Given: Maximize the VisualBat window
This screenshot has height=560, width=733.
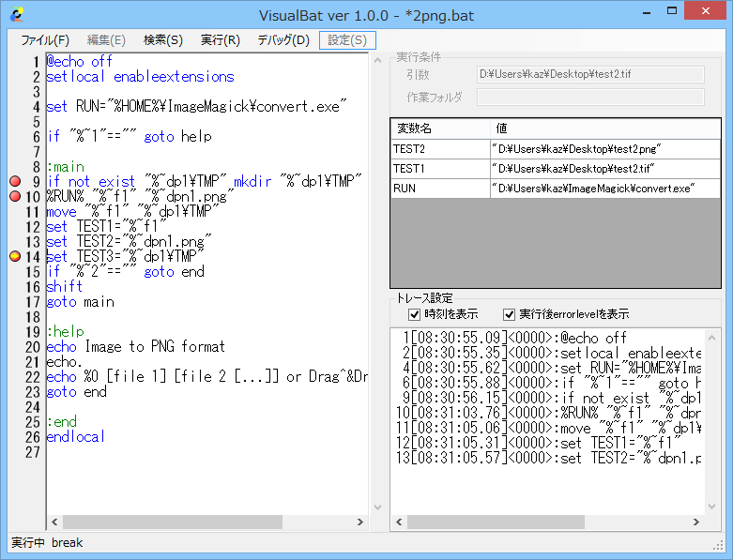Looking at the screenshot, I should 672,11.
